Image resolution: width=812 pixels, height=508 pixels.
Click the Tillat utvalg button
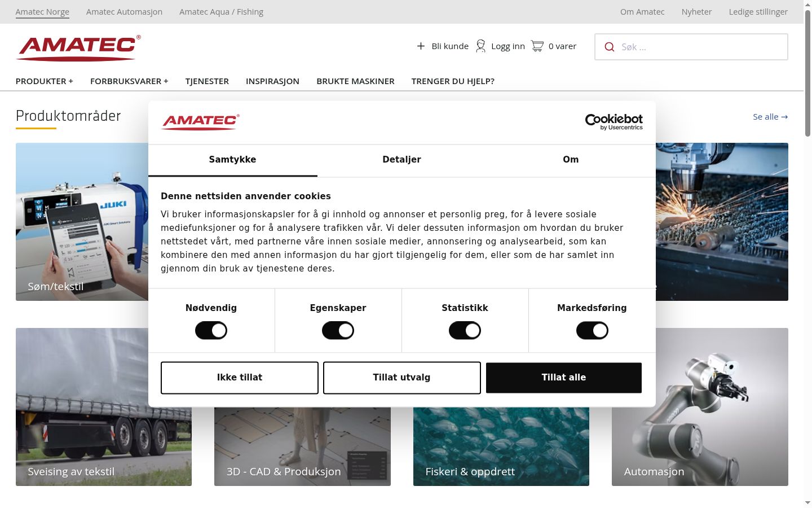click(x=402, y=378)
